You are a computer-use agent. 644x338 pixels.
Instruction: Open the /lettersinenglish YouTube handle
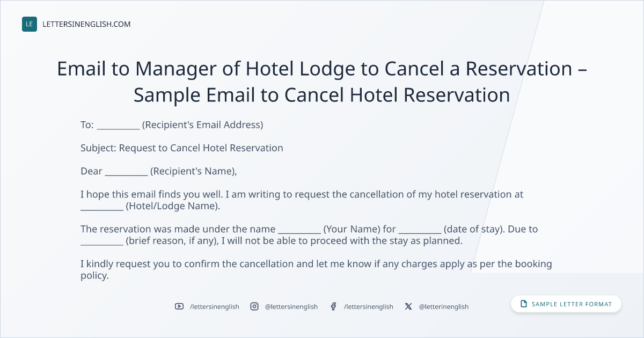(x=215, y=306)
